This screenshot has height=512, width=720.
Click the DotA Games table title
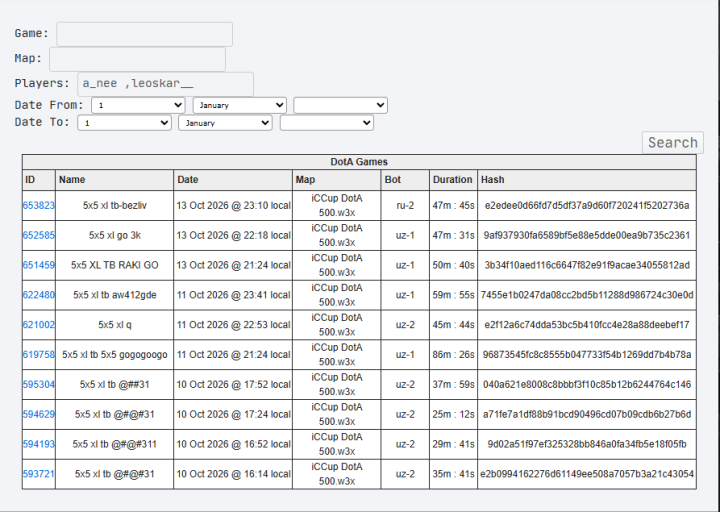[x=359, y=162]
